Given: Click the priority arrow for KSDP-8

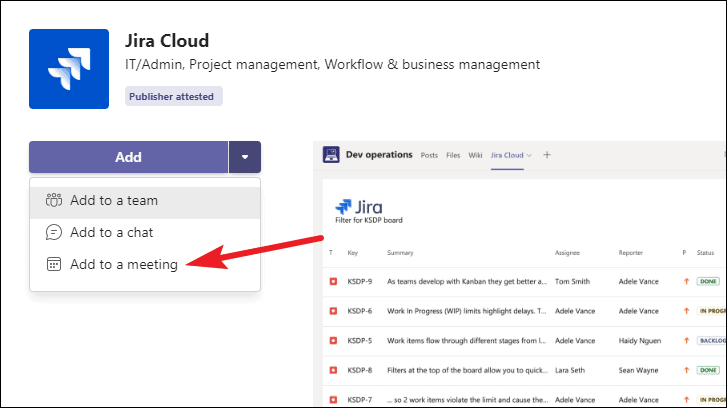Looking at the screenshot, I should coord(687,370).
